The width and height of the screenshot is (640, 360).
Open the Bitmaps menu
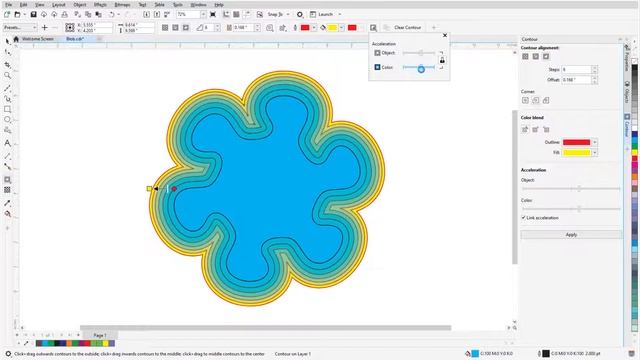pyautogui.click(x=122, y=5)
